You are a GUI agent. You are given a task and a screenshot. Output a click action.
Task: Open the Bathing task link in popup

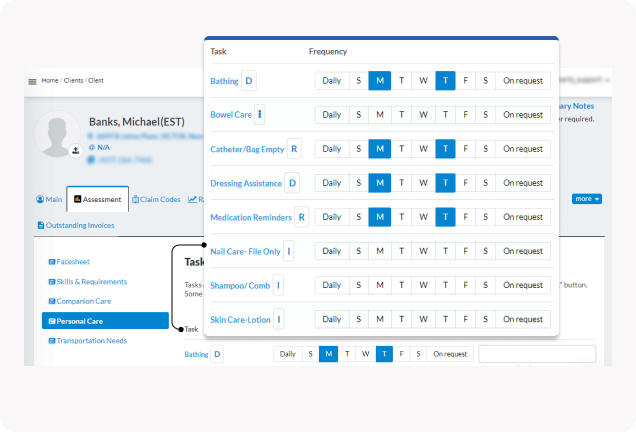click(224, 81)
